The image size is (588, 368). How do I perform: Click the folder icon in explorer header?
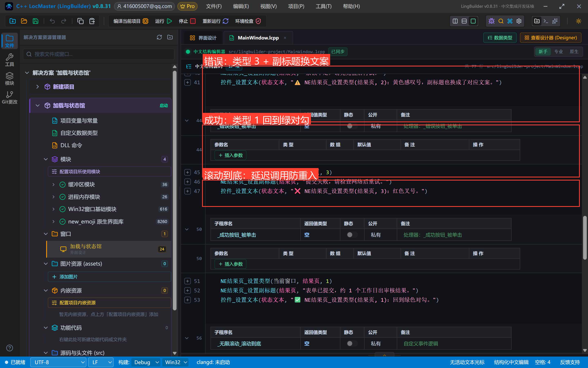pos(170,37)
